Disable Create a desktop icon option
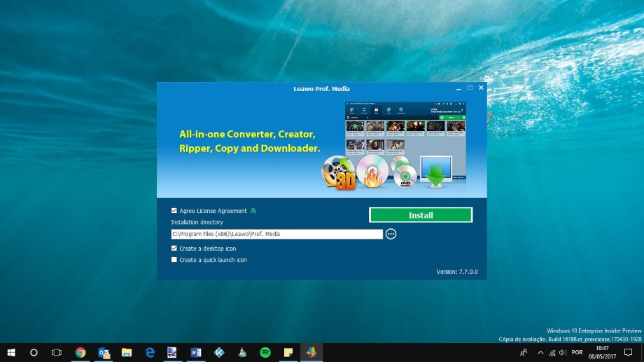 [174, 249]
